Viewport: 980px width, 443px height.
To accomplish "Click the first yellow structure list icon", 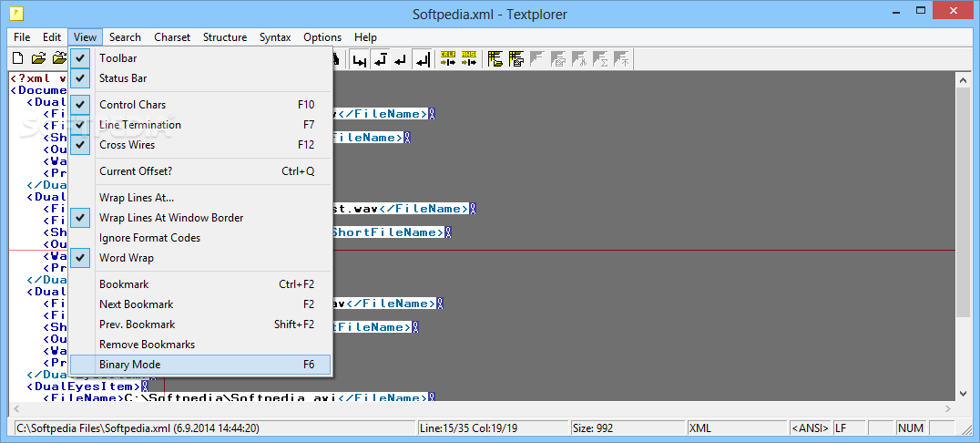I will pyautogui.click(x=495, y=59).
